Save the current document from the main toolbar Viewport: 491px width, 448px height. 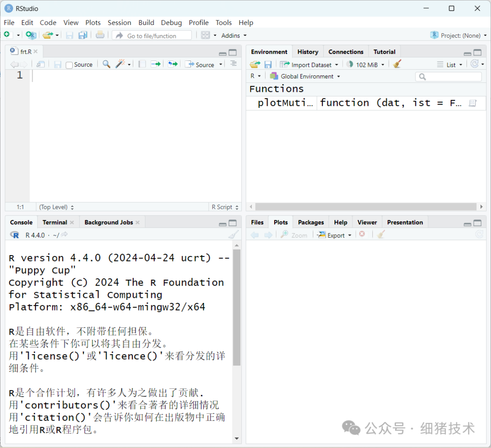pyautogui.click(x=70, y=35)
